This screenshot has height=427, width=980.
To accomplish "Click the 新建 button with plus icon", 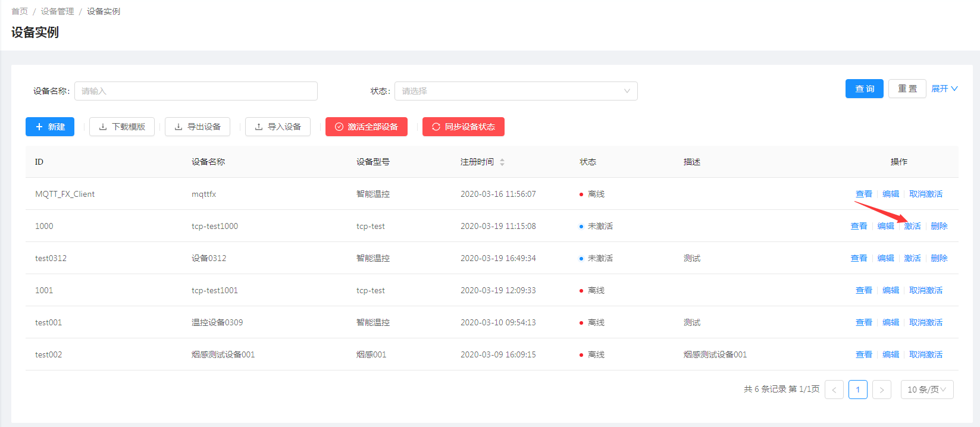I will click(x=50, y=127).
